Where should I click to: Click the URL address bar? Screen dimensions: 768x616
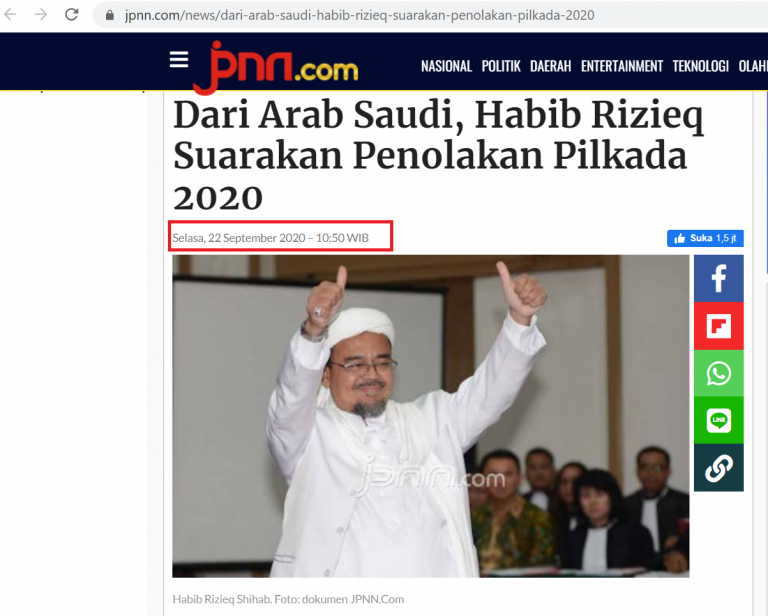click(431, 15)
